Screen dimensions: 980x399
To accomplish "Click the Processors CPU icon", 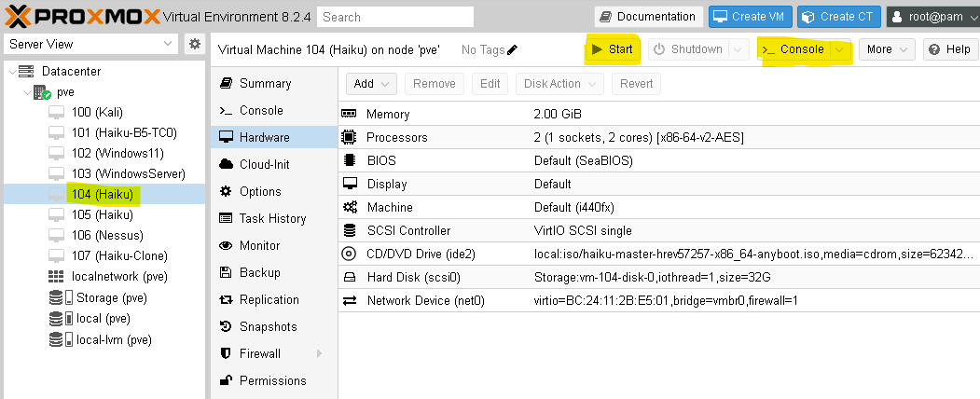I will click(349, 137).
